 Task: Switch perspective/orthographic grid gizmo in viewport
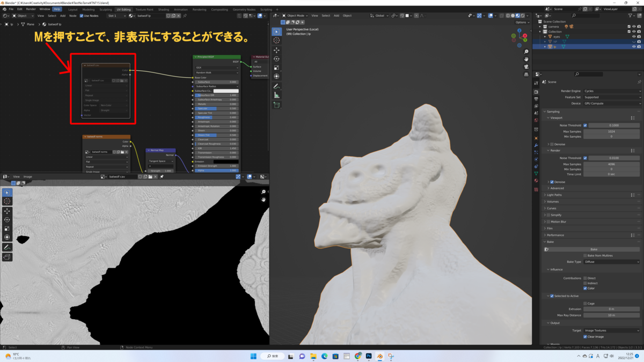[x=526, y=74]
